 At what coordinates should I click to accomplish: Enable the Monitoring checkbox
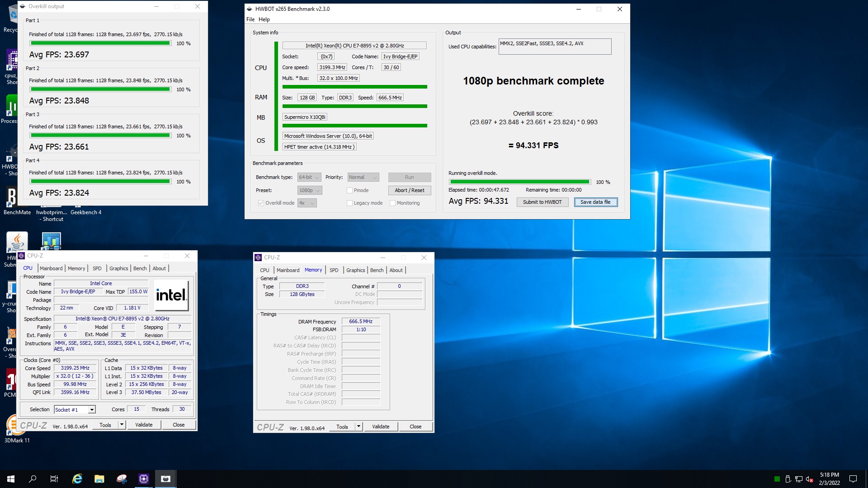pos(392,203)
